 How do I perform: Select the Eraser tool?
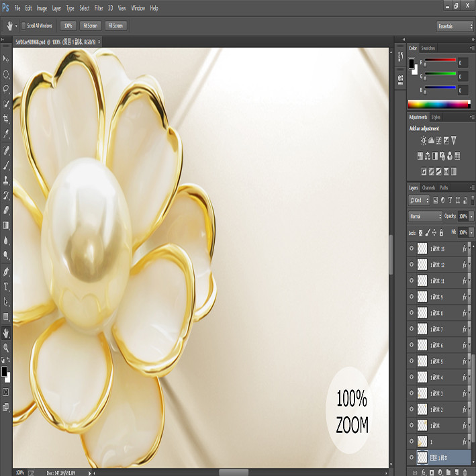click(x=6, y=210)
